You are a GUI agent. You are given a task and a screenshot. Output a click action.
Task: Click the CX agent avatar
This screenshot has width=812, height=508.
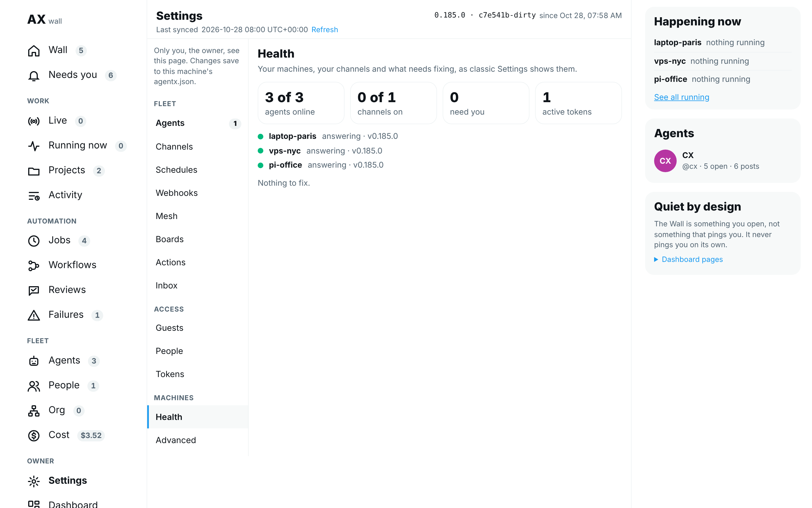pyautogui.click(x=665, y=161)
